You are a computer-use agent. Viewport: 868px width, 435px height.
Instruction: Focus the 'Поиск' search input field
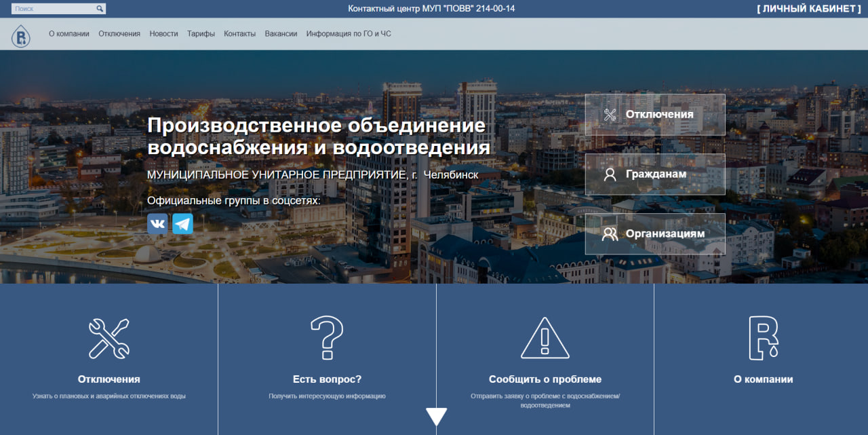point(53,9)
